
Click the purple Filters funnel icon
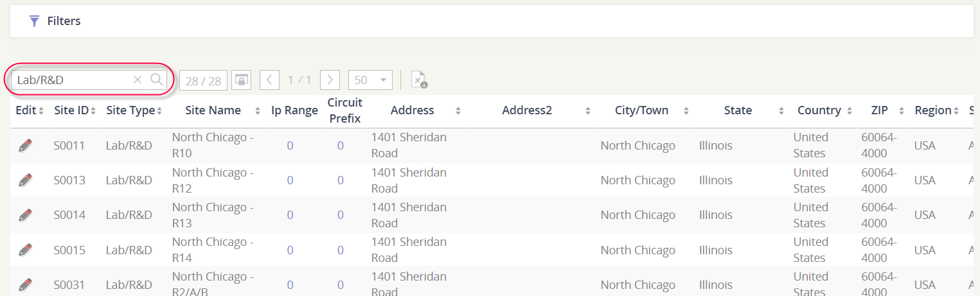35,21
